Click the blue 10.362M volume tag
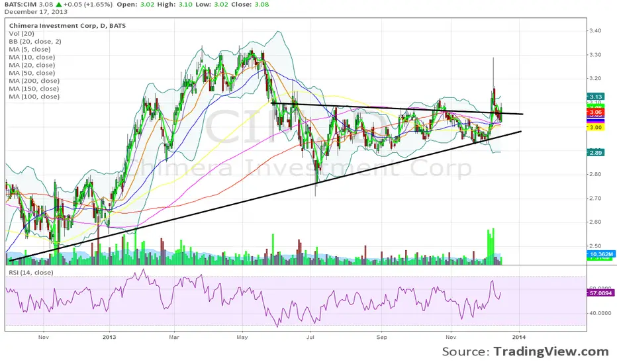This screenshot has height=364, width=617. pyautogui.click(x=600, y=254)
